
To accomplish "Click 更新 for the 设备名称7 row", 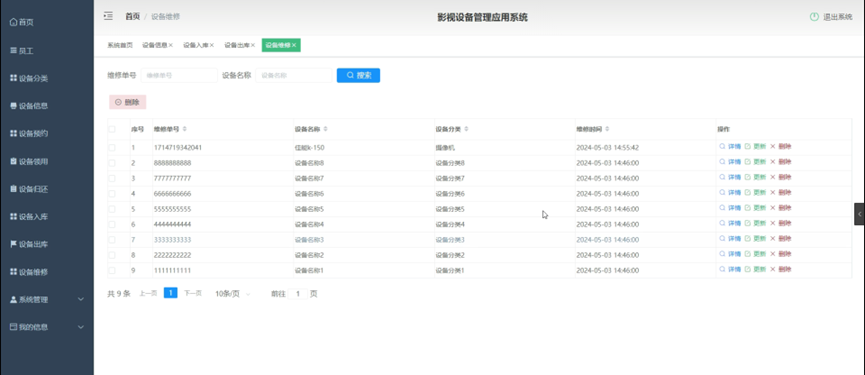I will coord(755,178).
